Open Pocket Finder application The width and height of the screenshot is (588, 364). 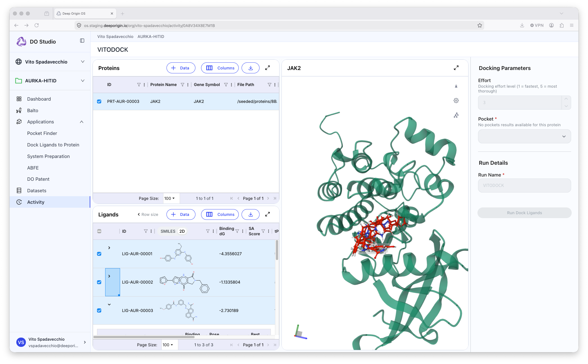(42, 133)
